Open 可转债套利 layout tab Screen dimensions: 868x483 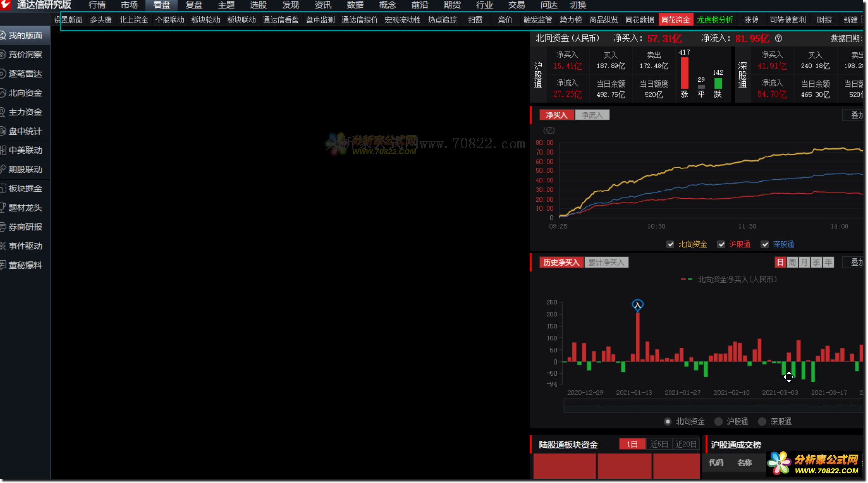tap(788, 20)
